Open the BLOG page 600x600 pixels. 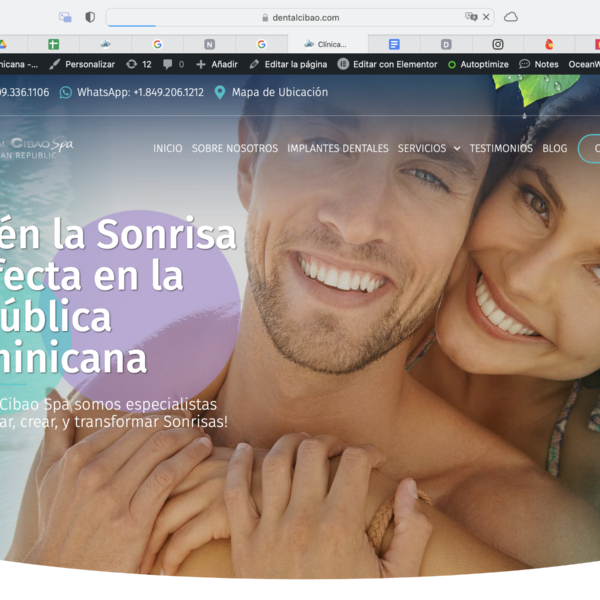(554, 148)
